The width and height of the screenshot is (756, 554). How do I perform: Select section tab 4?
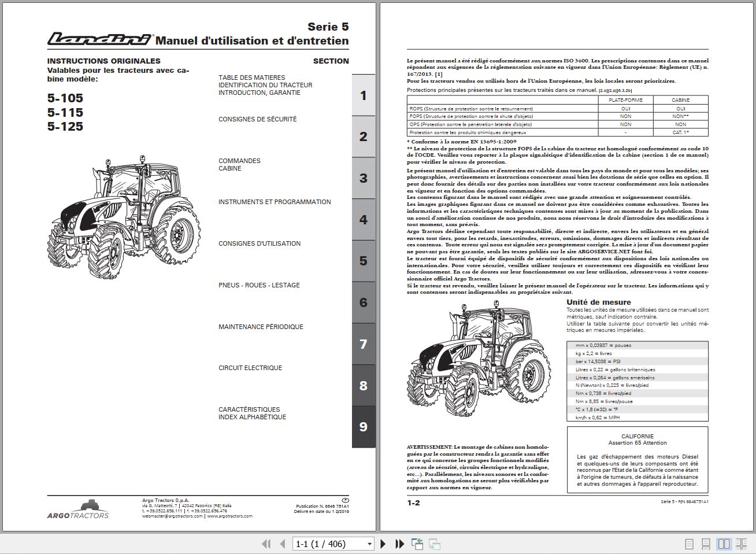coord(364,220)
